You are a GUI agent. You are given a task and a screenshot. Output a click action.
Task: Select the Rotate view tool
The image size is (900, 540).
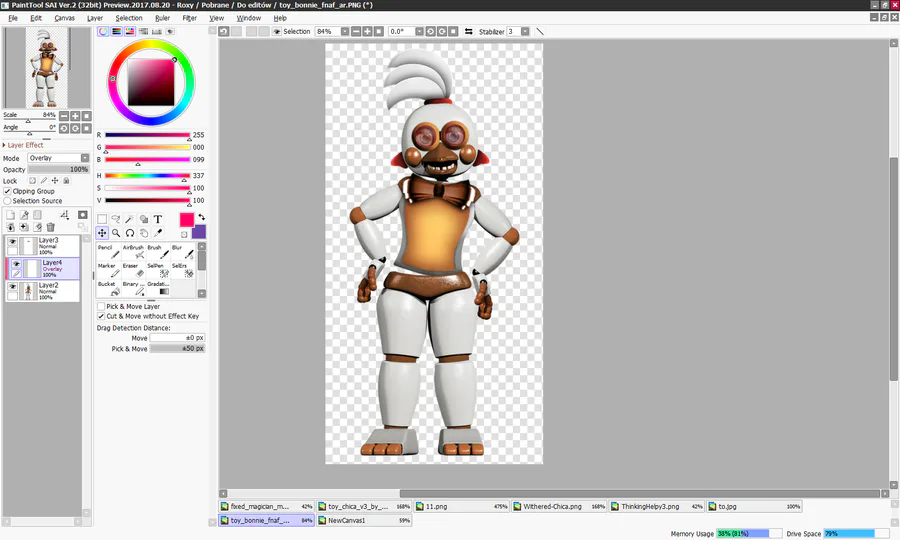(130, 233)
